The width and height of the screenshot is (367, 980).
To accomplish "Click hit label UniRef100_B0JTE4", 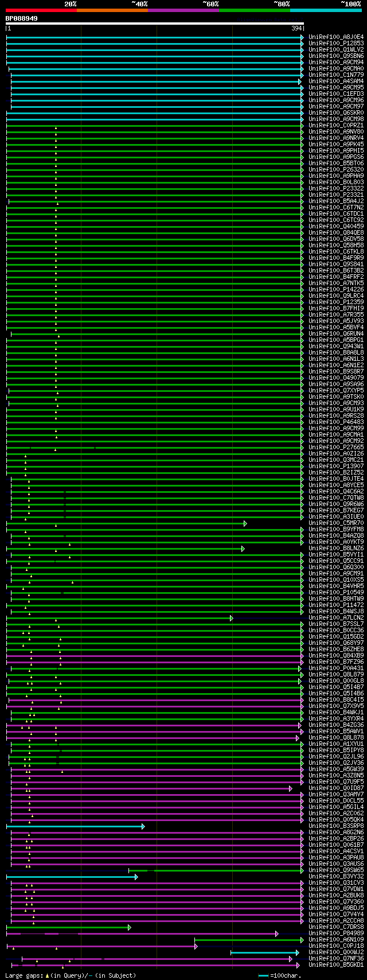I will click(336, 479).
